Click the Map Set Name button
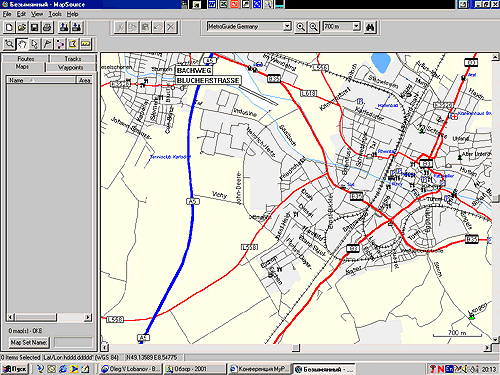 [29, 342]
